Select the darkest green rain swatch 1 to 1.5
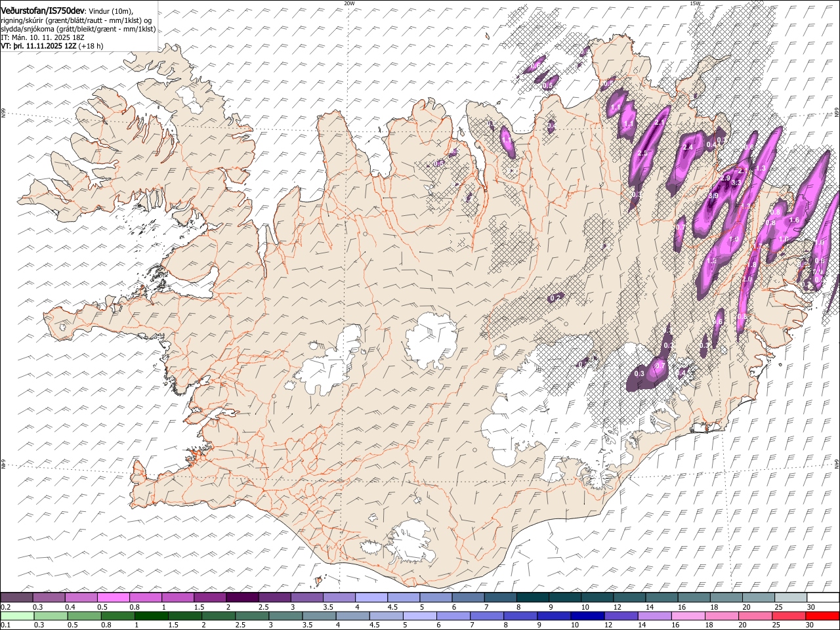The height and width of the screenshot is (630, 840). 152,616
